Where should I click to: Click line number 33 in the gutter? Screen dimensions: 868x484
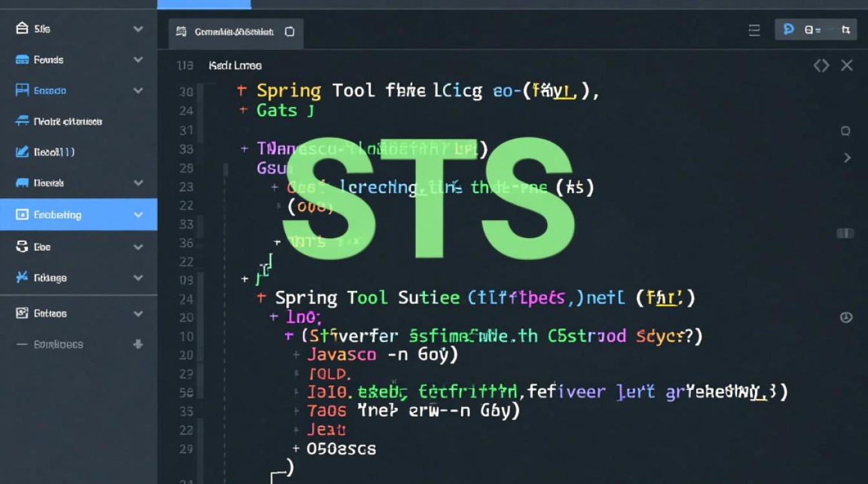[185, 148]
